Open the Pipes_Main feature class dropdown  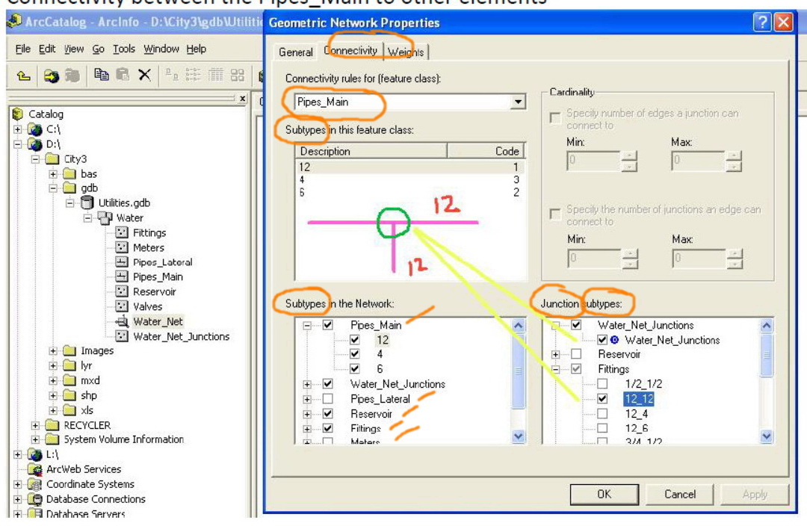click(x=518, y=102)
